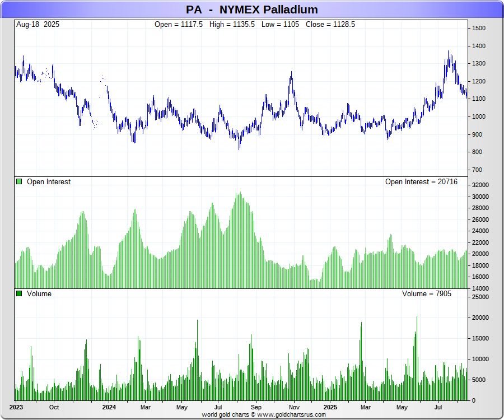The height and width of the screenshot is (420, 504).
Task: Click the 'Volume' legend label
Action: tap(39, 293)
